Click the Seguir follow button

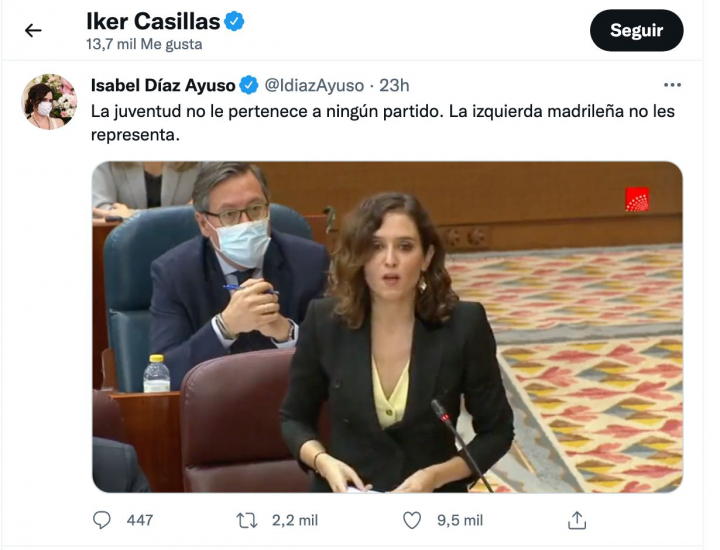(636, 31)
